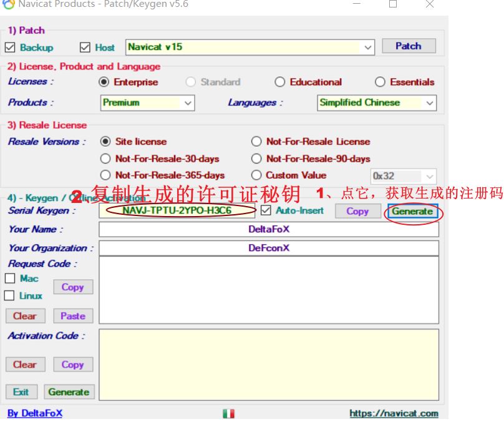
Task: Click the Request Code Clear button
Action: tap(25, 316)
